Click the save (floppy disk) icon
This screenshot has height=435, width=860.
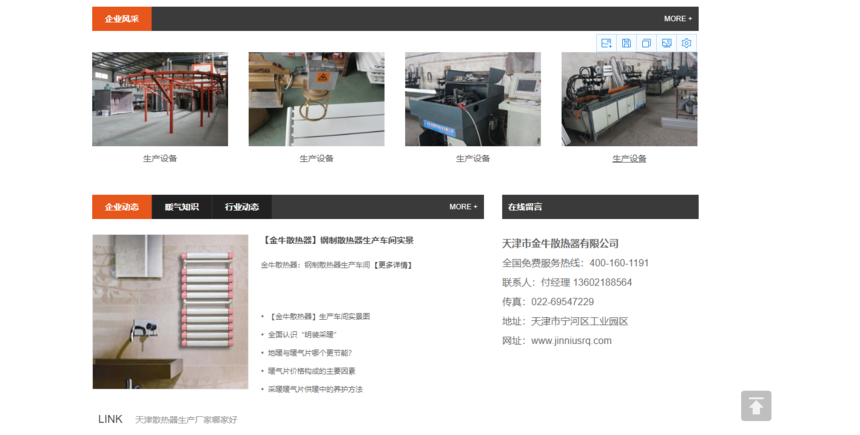point(626,43)
